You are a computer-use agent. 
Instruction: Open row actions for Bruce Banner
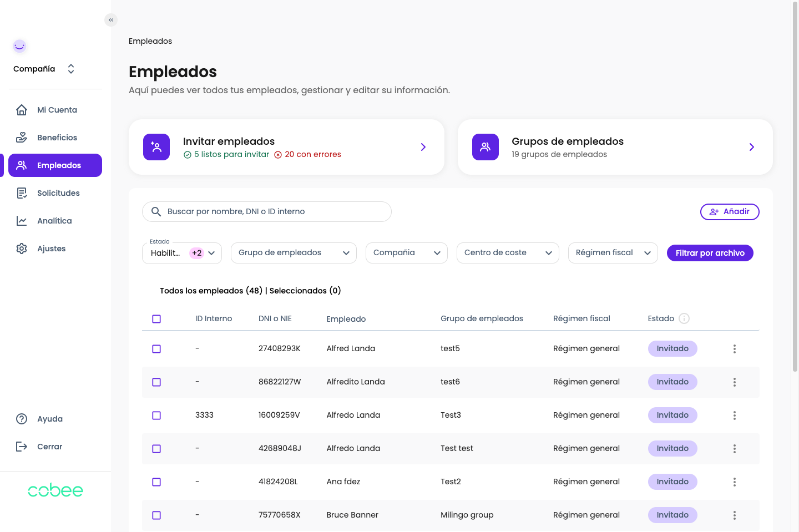734,515
